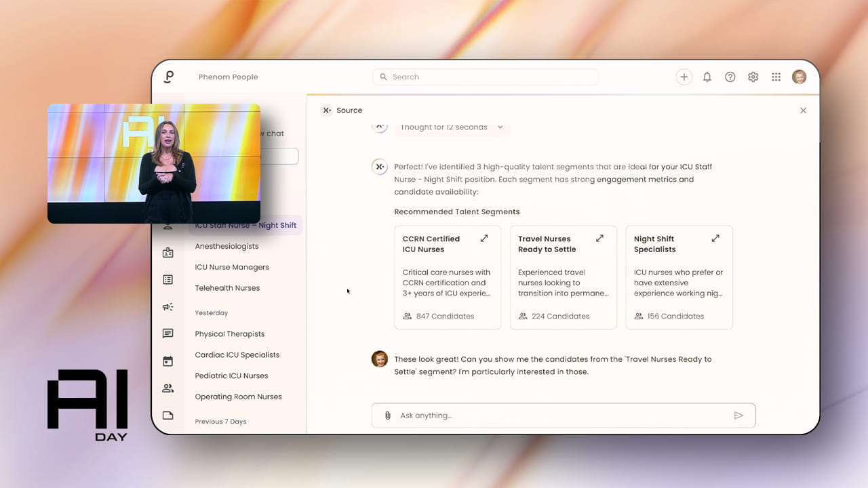Click the plus create icon in header

[684, 77]
